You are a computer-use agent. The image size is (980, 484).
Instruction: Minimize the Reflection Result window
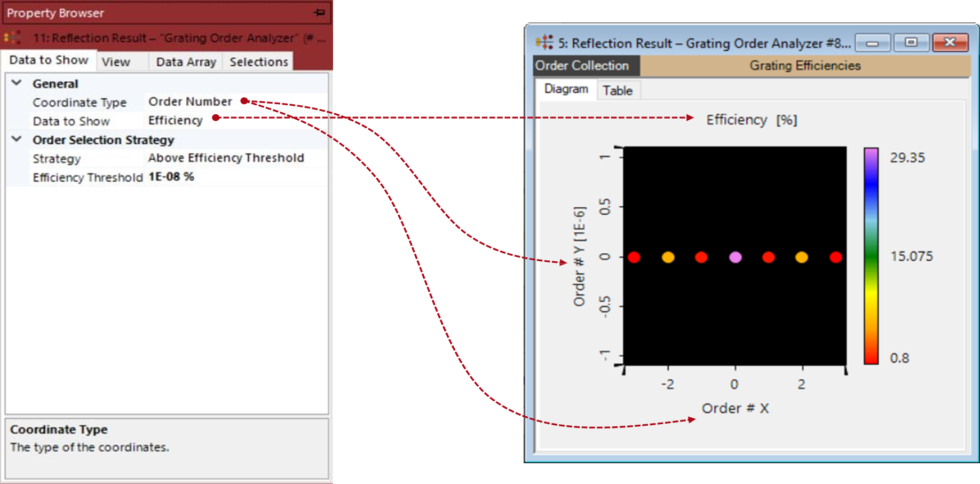[872, 43]
